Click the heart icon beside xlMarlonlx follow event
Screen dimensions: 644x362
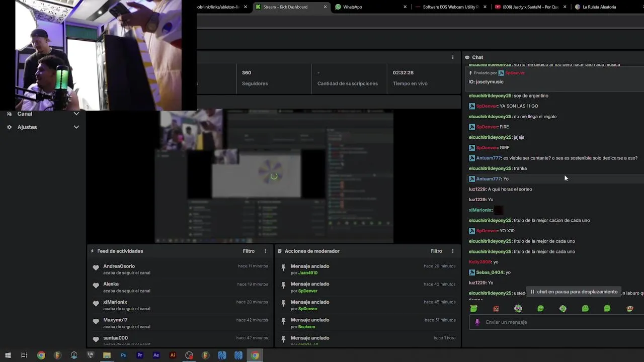pos(96,304)
